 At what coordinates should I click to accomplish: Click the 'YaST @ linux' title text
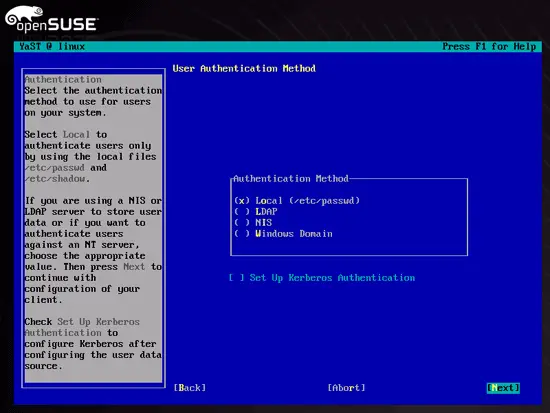coord(52,47)
